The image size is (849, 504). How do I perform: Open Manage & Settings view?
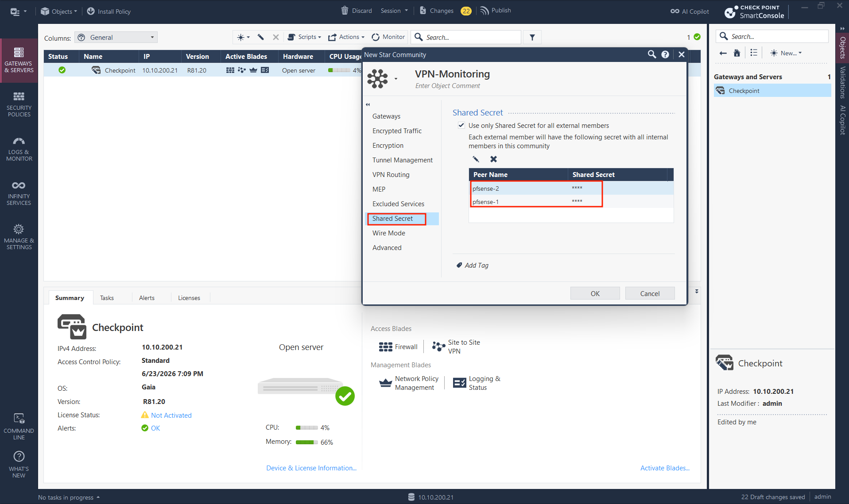(x=19, y=237)
